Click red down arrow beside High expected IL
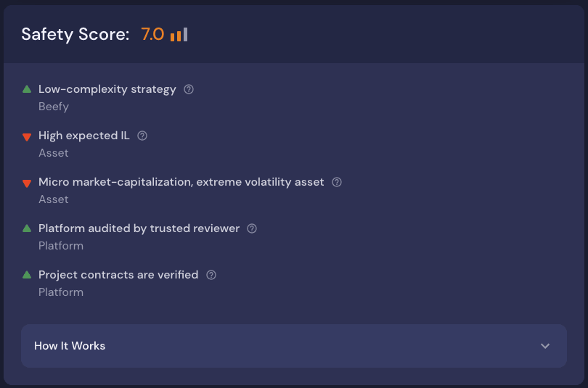Image resolution: width=588 pixels, height=388 pixels. 27,136
